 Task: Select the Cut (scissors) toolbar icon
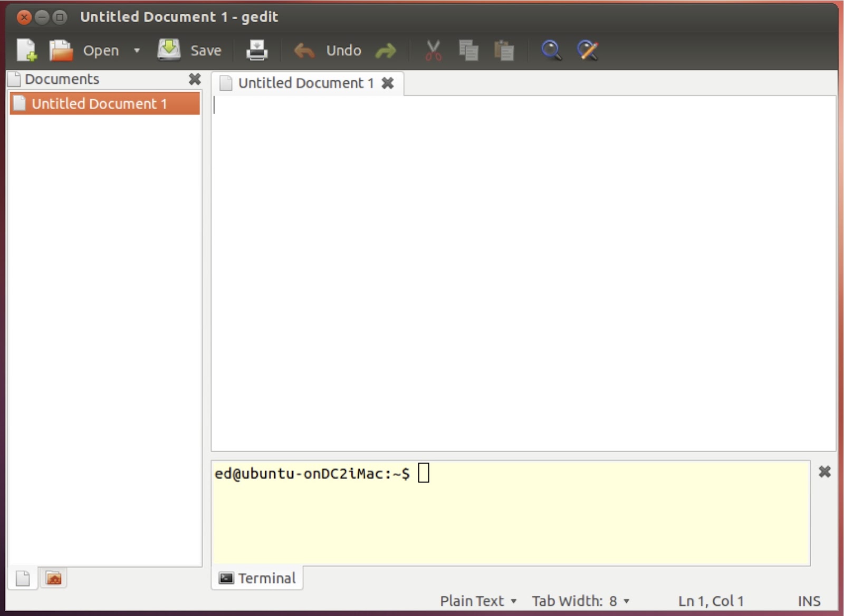pos(433,50)
